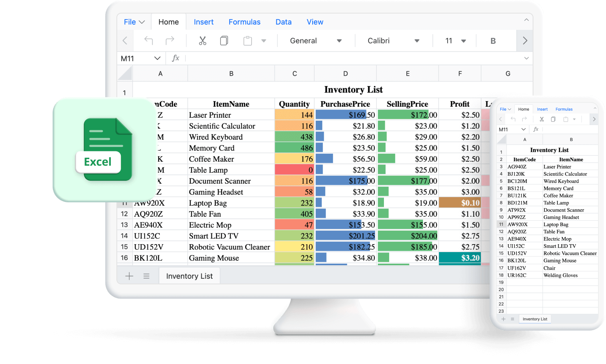Redo the last action with the right arrow
Screen dimensions: 606x364
[x=169, y=40]
